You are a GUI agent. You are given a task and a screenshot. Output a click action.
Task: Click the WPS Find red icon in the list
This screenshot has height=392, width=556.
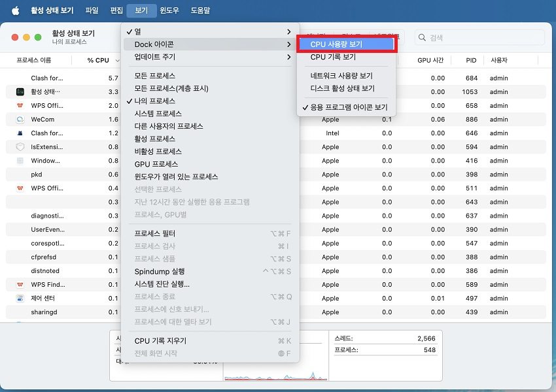pyautogui.click(x=20, y=284)
